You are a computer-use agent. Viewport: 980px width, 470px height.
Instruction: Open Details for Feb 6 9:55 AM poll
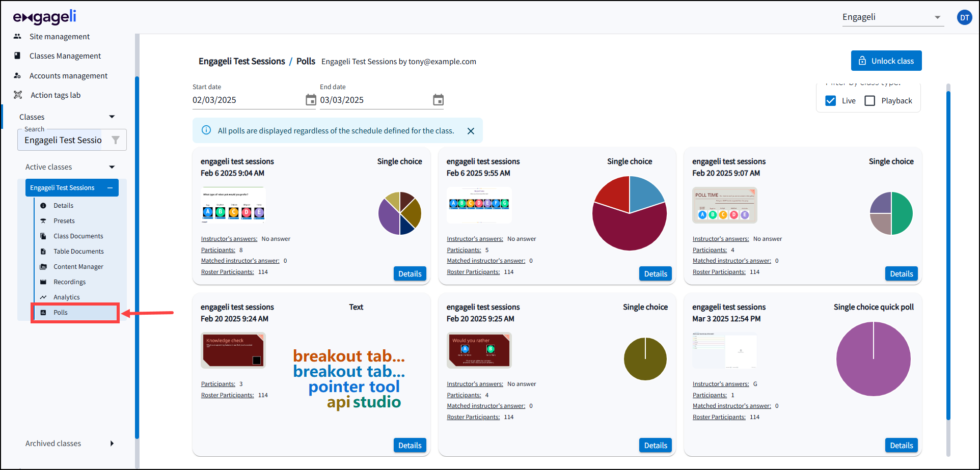click(x=656, y=274)
